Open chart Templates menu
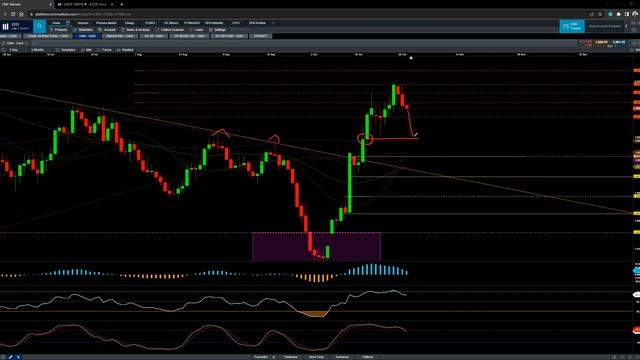 click(66, 50)
